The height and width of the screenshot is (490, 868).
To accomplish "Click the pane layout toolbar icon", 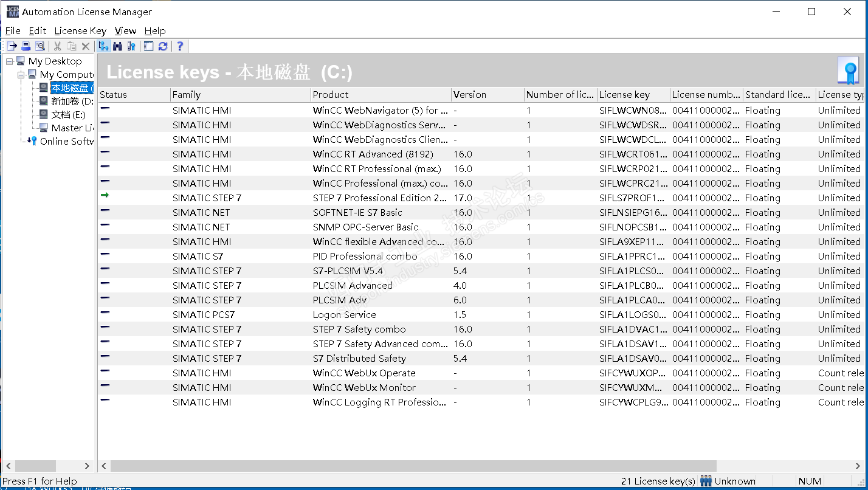I will (x=149, y=46).
